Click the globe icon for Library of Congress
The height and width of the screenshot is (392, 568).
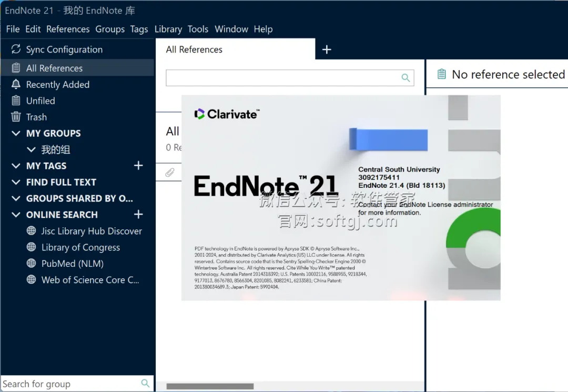click(x=32, y=247)
